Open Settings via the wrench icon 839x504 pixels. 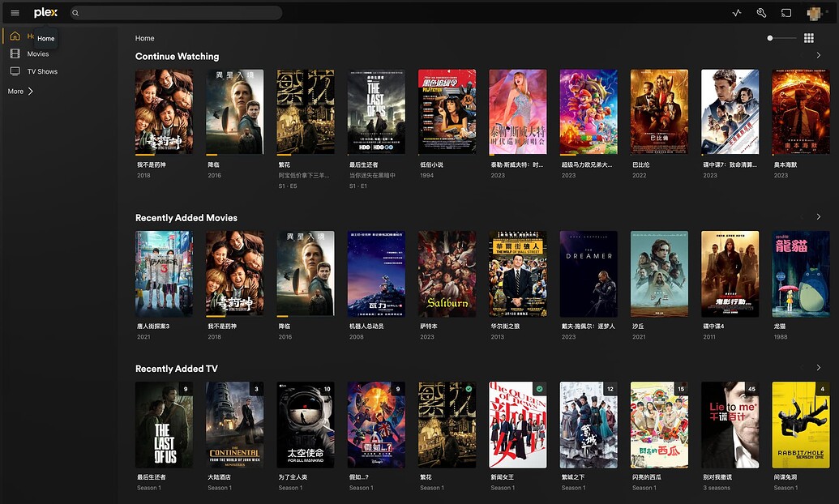(761, 13)
